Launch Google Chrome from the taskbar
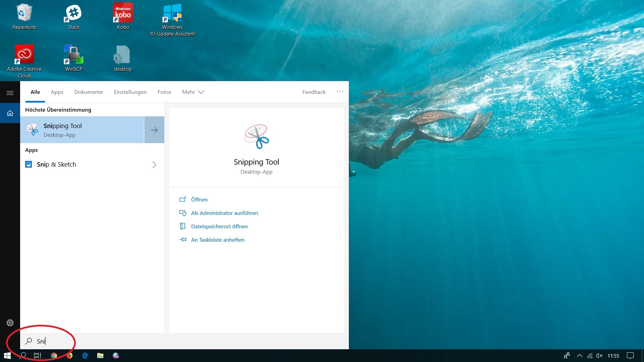This screenshot has height=362, width=644. 54,356
